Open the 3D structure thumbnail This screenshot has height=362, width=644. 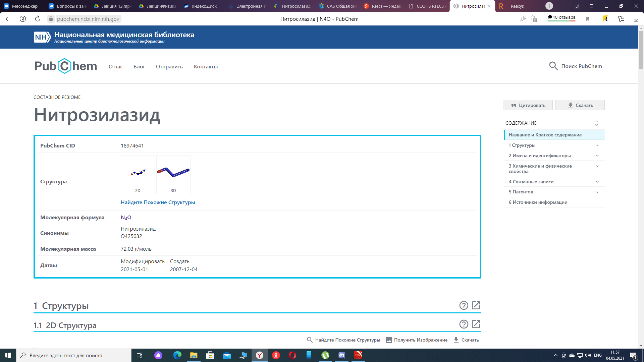click(x=173, y=174)
